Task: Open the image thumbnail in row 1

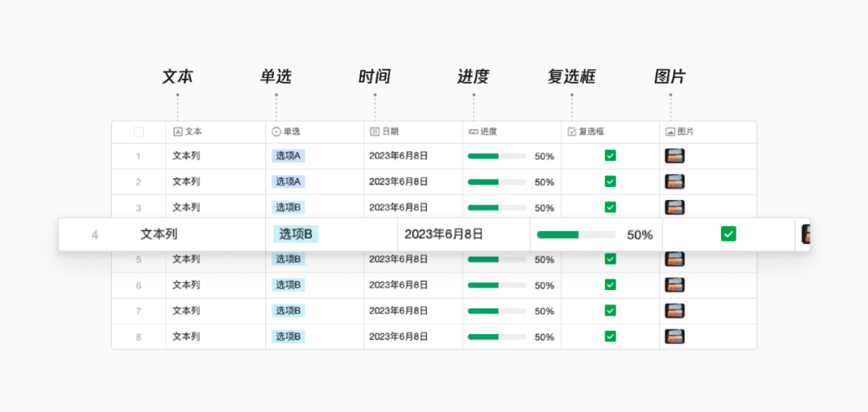Action: (x=674, y=156)
